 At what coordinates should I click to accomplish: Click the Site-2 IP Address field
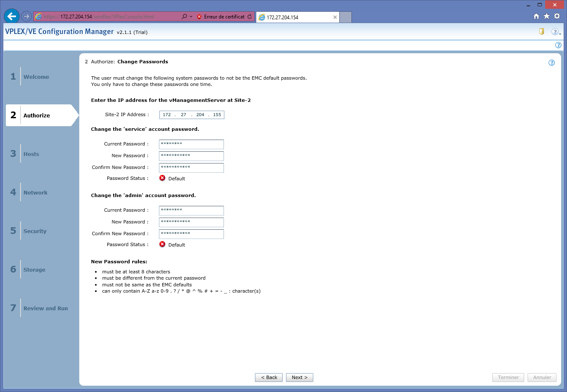click(x=192, y=115)
